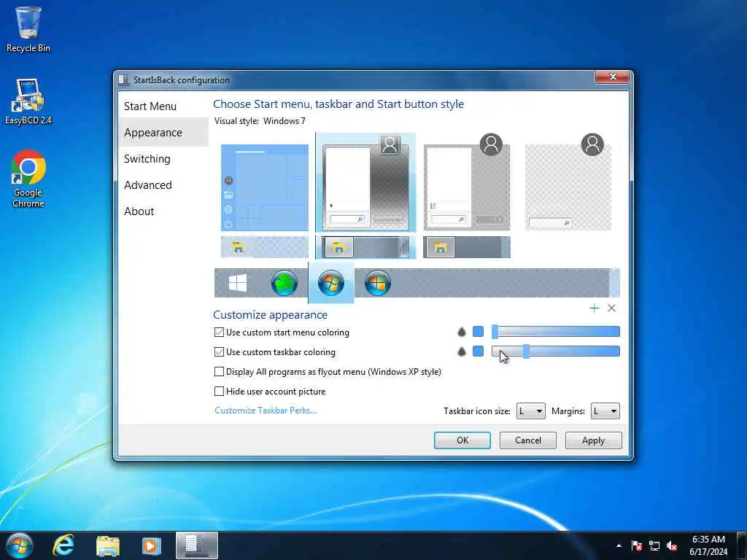
Task: Click the muted volume tray icon
Action: coord(672,545)
